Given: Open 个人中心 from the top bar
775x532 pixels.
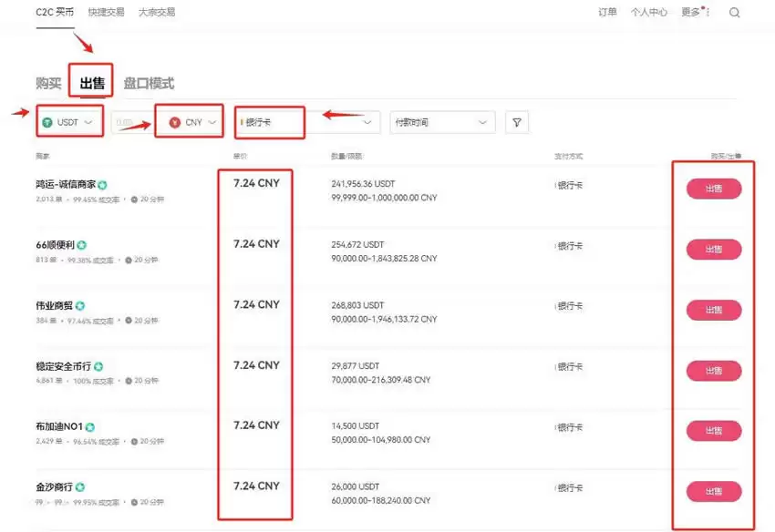Looking at the screenshot, I should (649, 13).
